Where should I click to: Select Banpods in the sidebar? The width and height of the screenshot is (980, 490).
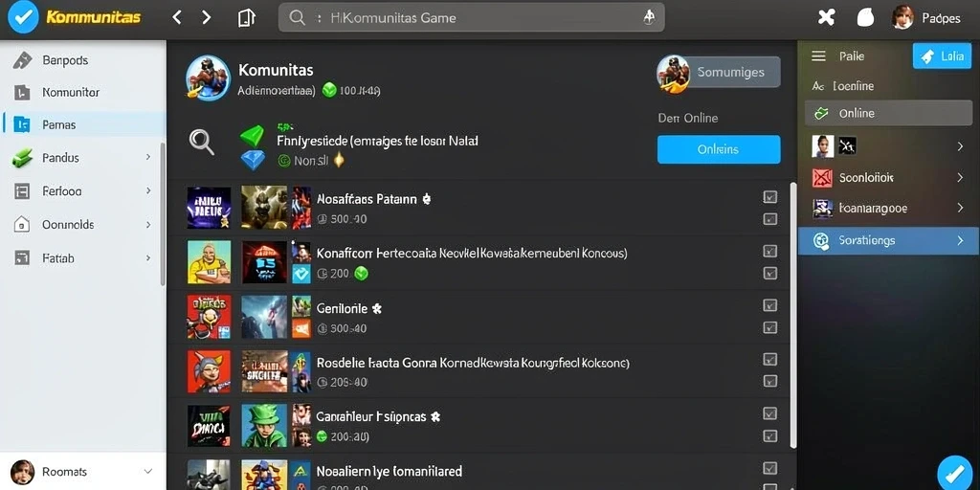click(82, 60)
